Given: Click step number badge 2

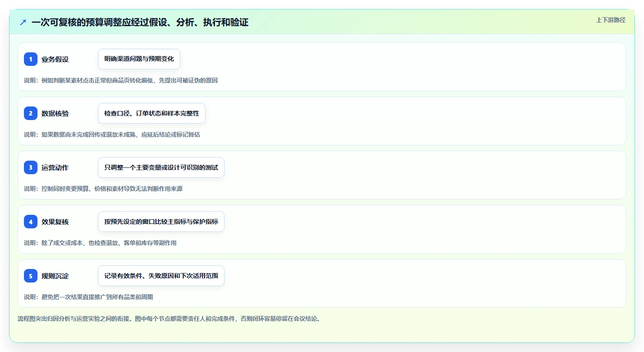Looking at the screenshot, I should [31, 113].
